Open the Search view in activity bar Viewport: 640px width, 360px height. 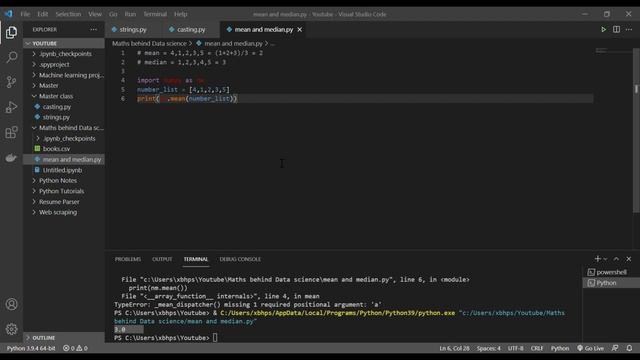(x=11, y=57)
